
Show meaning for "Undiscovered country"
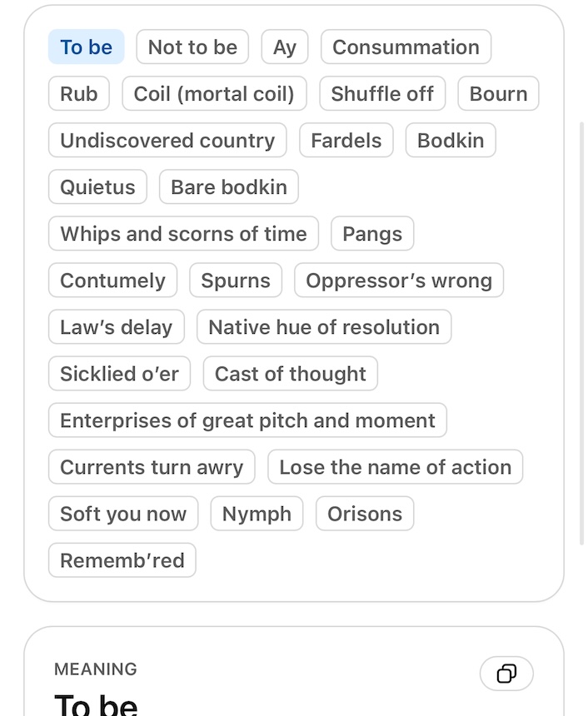(x=167, y=141)
